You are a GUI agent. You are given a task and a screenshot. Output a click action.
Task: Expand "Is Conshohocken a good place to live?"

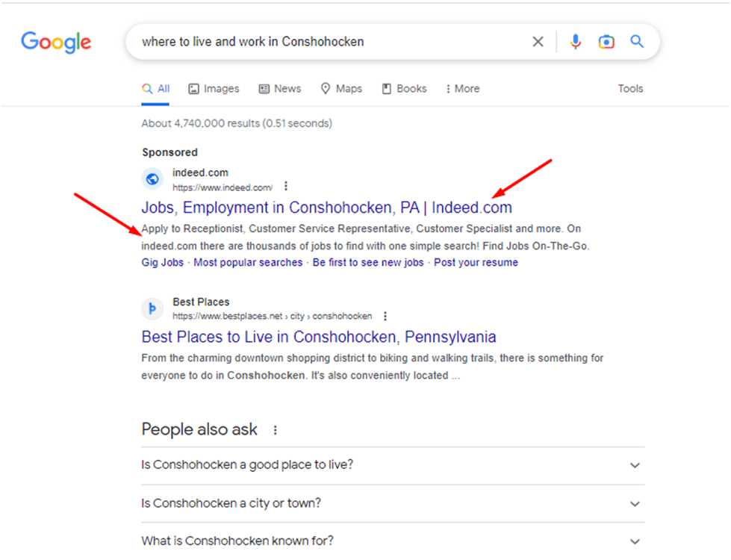[x=393, y=465]
